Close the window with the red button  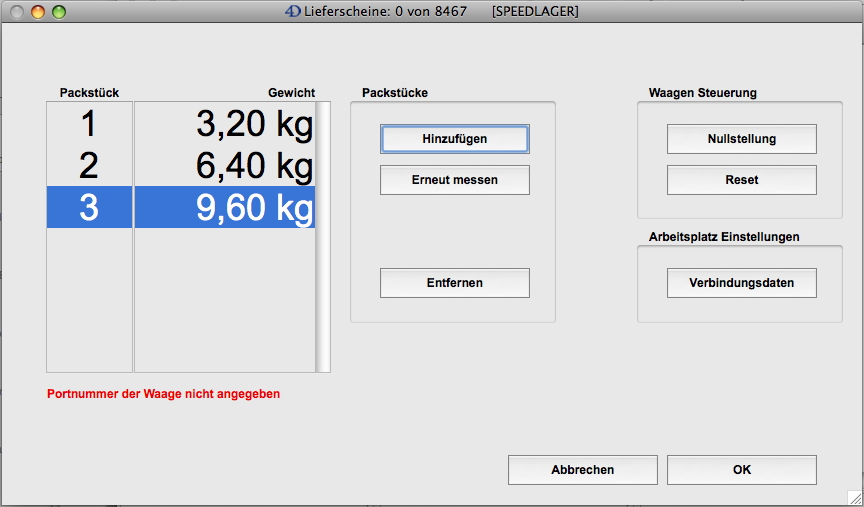(18, 12)
